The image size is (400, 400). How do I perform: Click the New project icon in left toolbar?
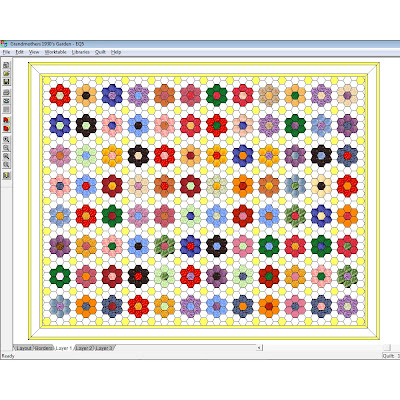click(x=6, y=65)
